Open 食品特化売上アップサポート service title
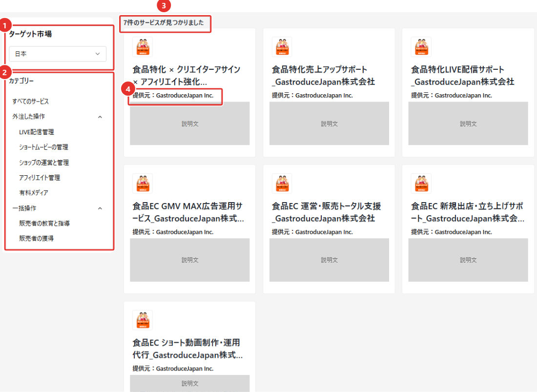 [x=323, y=76]
